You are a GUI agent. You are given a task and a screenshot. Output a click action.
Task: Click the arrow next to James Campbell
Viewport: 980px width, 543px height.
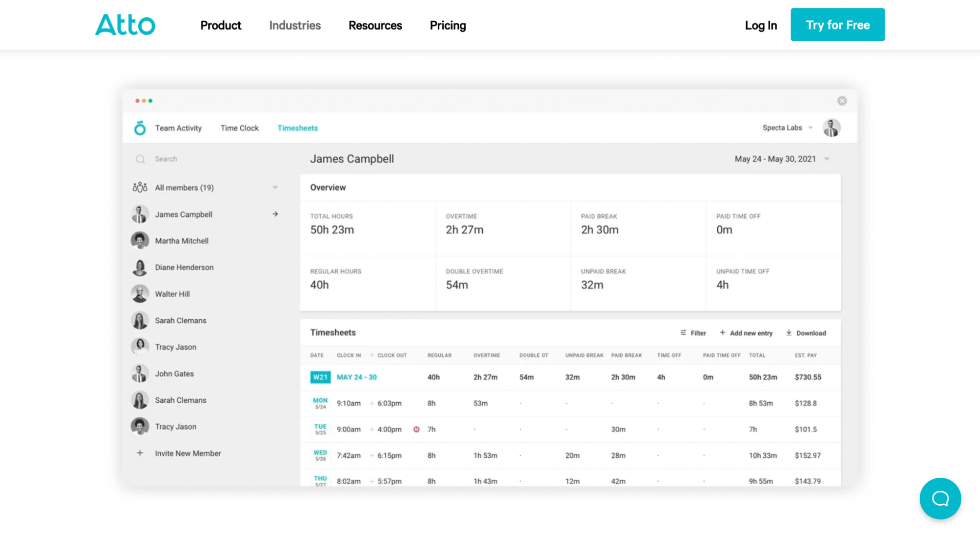276,214
